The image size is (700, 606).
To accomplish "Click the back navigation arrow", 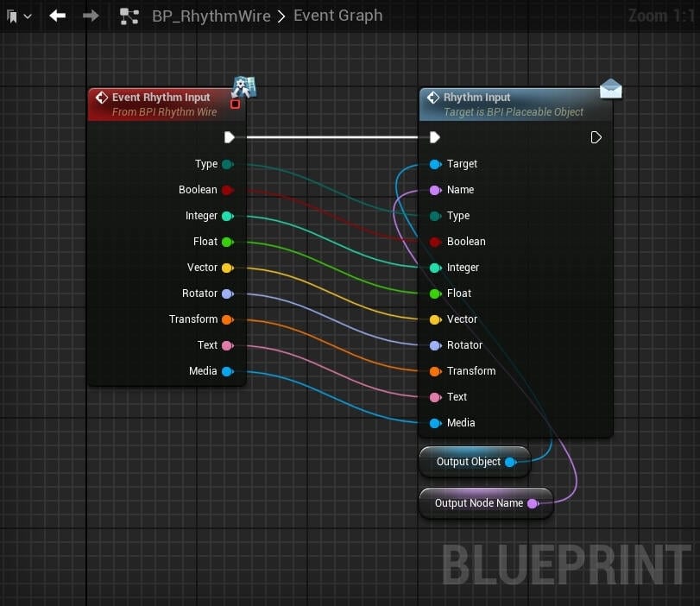I will click(57, 16).
